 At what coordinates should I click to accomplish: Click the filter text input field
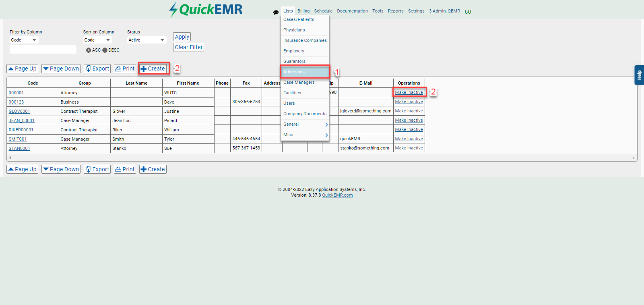pos(43,49)
